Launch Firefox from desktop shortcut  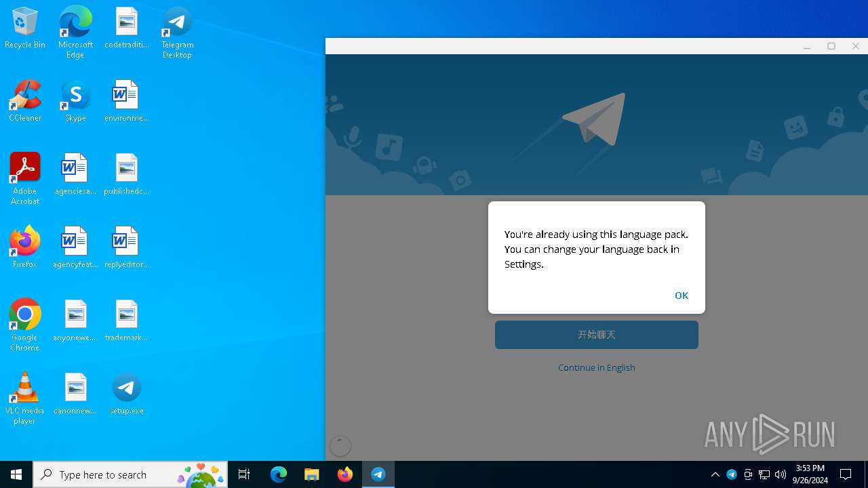(25, 248)
